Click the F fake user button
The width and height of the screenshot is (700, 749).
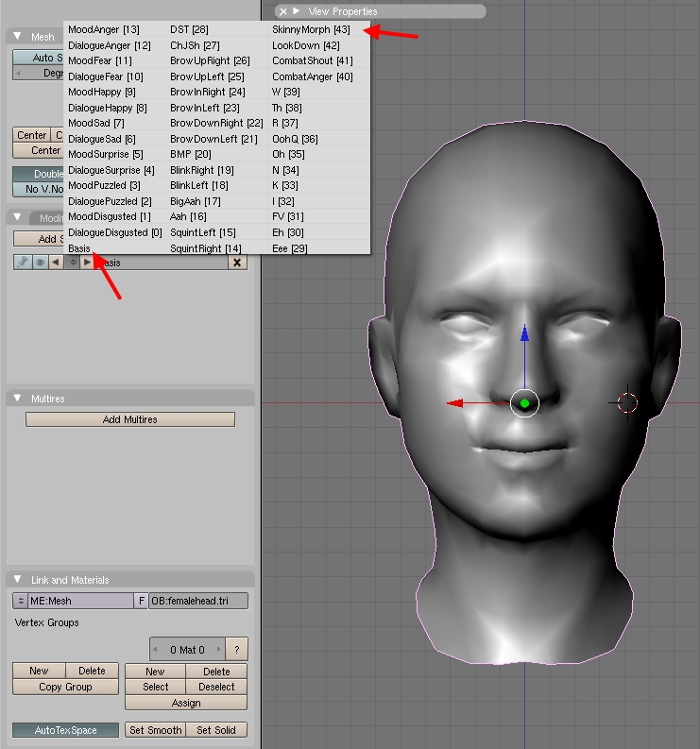coord(142,601)
